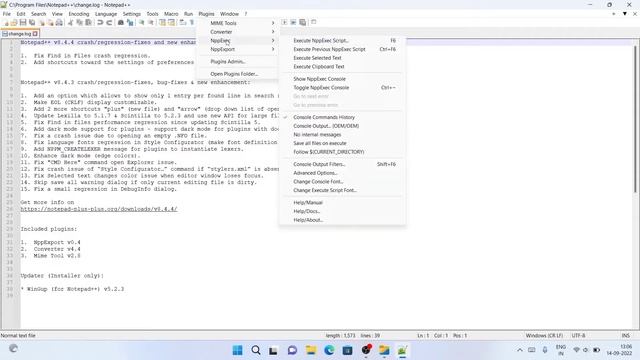Click the Copy toolbar icon
640x360 pixels.
(79, 22)
